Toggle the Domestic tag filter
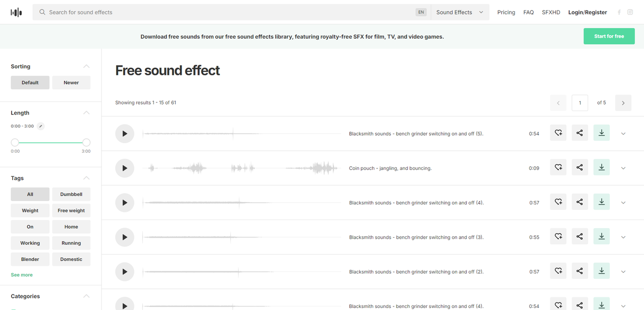This screenshot has width=644, height=310. pyautogui.click(x=71, y=259)
